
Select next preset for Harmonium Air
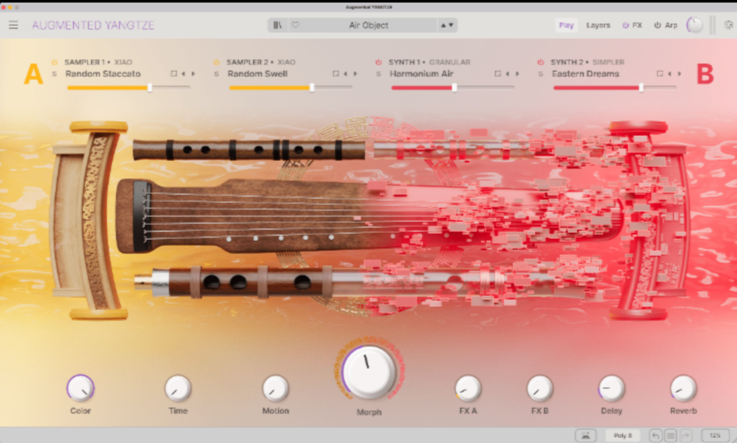517,74
